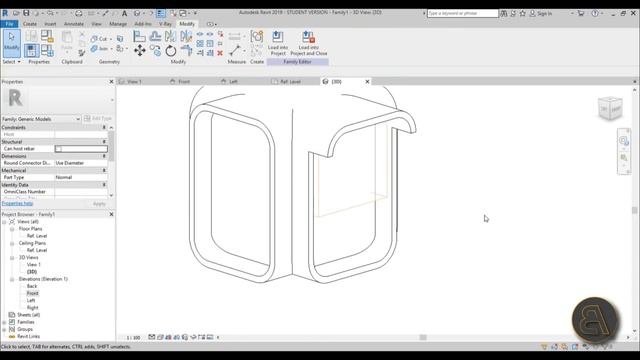The height and width of the screenshot is (360, 640).
Task: Select the Modify arrow tool
Action: [x=11, y=43]
